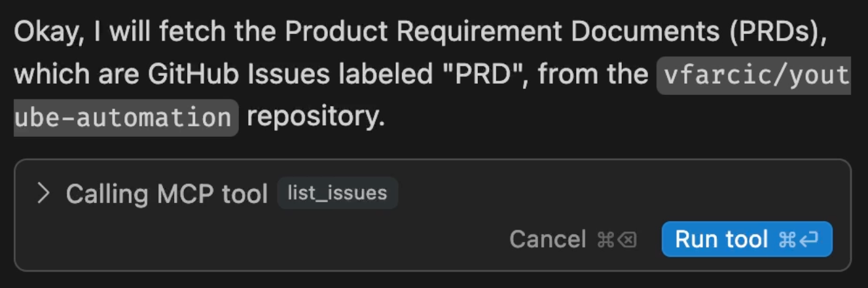Click the command symbol next to Cancel
The height and width of the screenshot is (288, 868).
click(x=605, y=240)
